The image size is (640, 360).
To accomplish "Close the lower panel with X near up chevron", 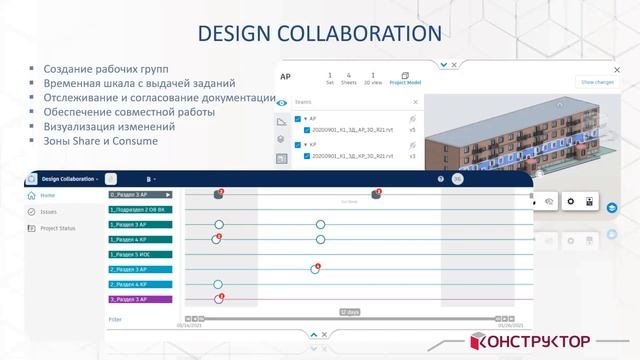I will (324, 335).
